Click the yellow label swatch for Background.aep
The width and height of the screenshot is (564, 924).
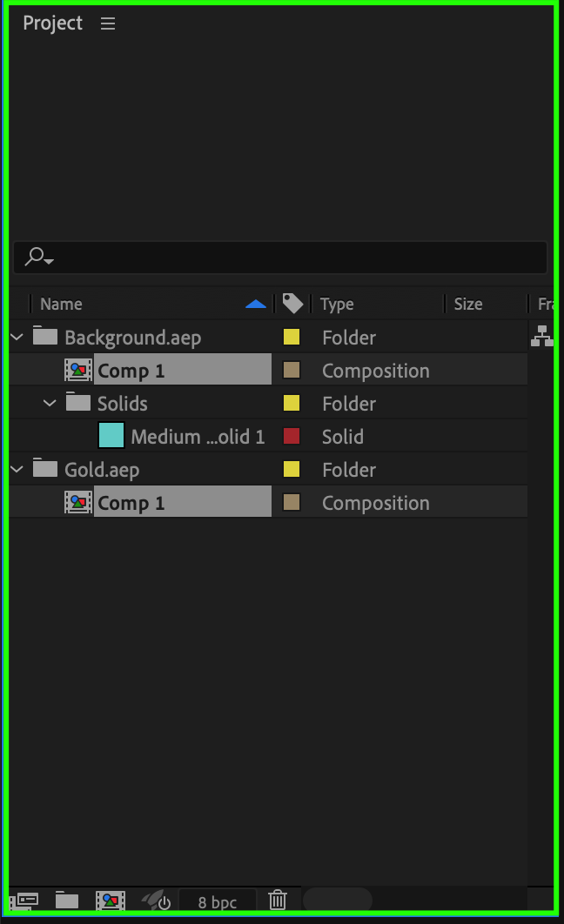pos(292,337)
